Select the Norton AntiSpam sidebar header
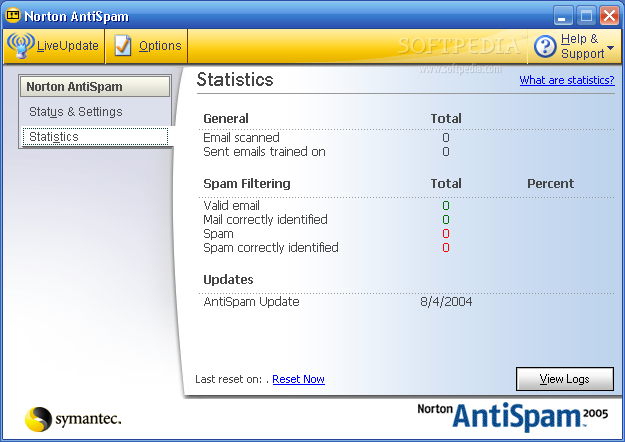This screenshot has height=442, width=625. pos(95,86)
